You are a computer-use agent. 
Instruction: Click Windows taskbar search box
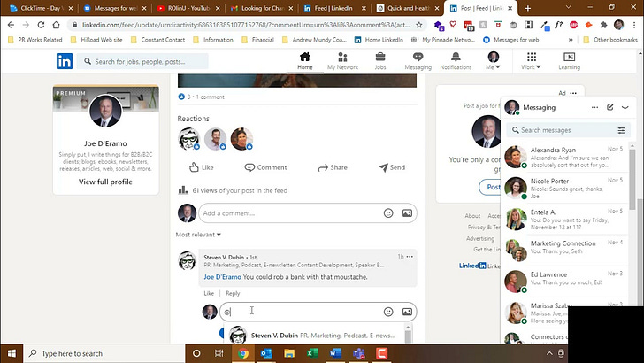pyautogui.click(x=103, y=353)
